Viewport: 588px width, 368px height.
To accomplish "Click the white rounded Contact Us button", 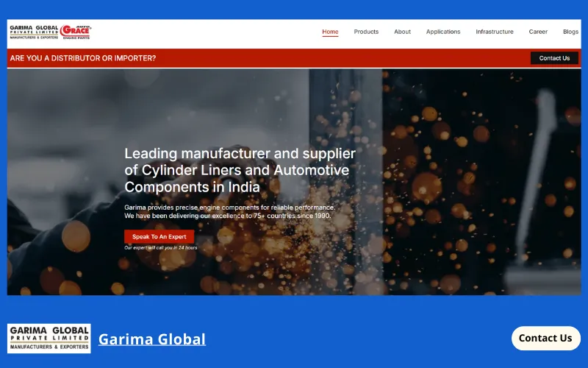I will tap(545, 338).
